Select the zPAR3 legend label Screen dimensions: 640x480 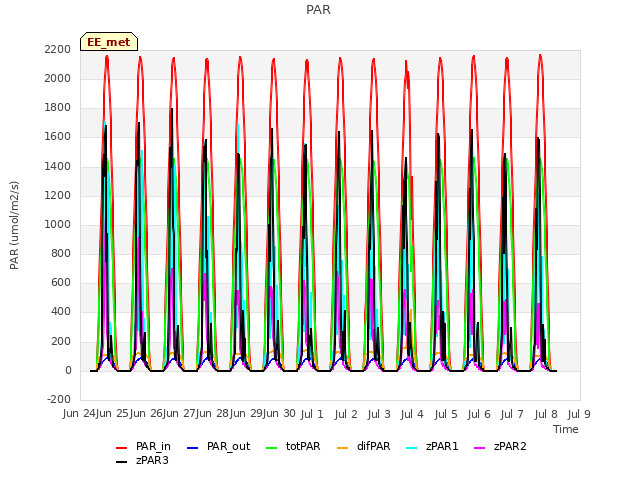tap(152, 460)
